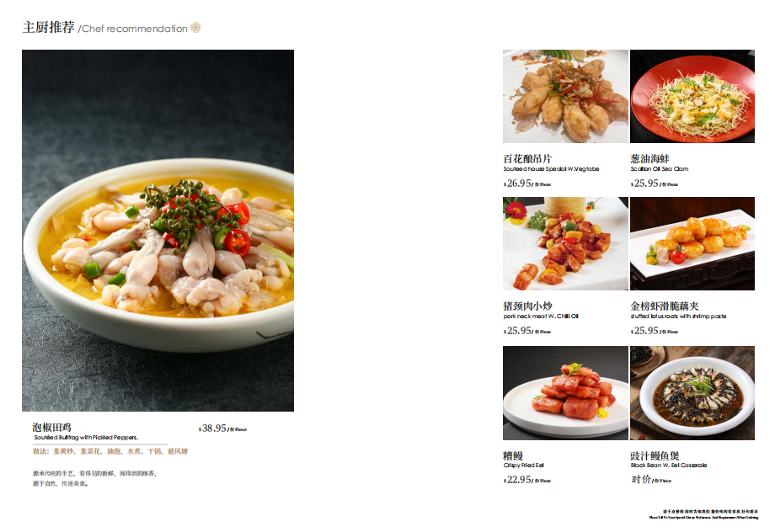Click the 泡椒田鸡 dish title
The height and width of the screenshot is (532, 775).
pyautogui.click(x=52, y=428)
